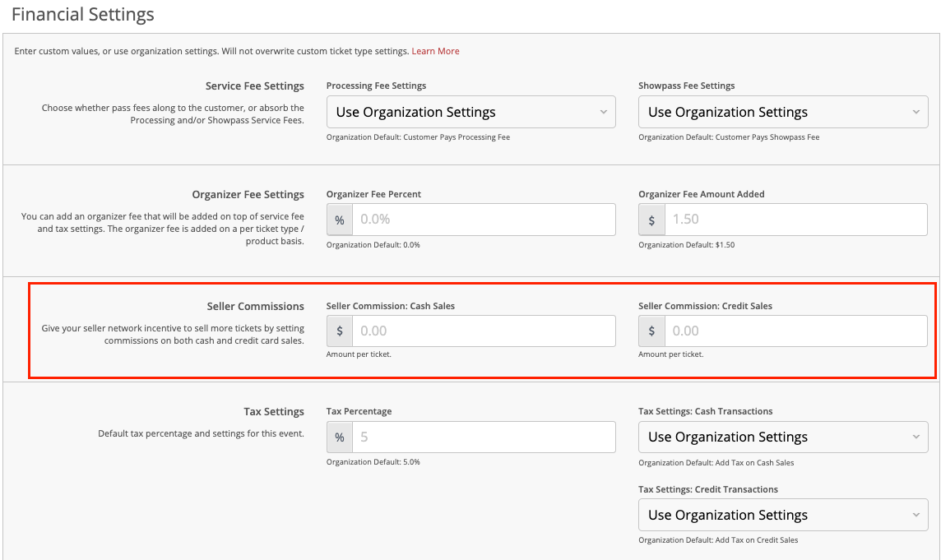Select the 'Processing Fee Settings' field label

[376, 86]
